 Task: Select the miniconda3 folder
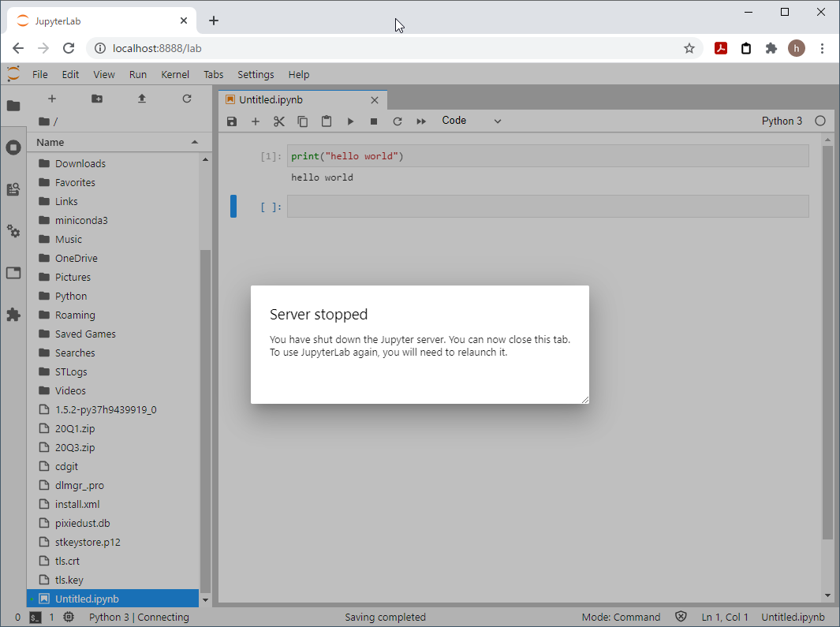(114, 220)
